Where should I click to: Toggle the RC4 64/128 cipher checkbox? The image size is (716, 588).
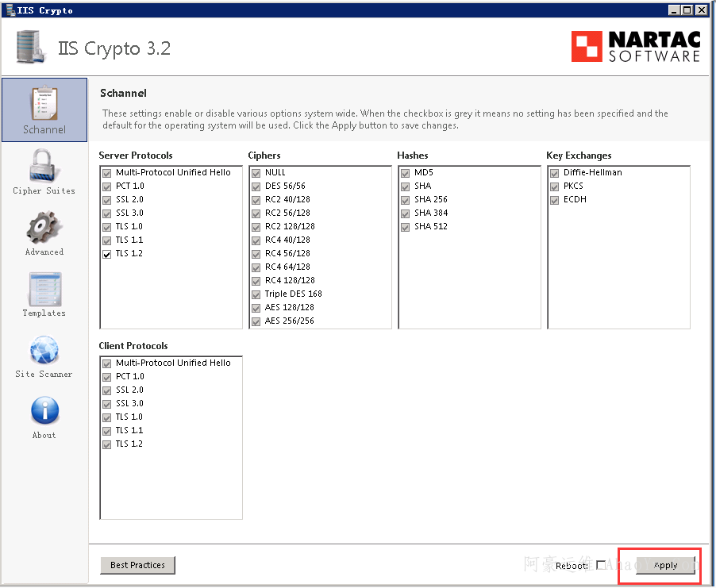pos(256,267)
